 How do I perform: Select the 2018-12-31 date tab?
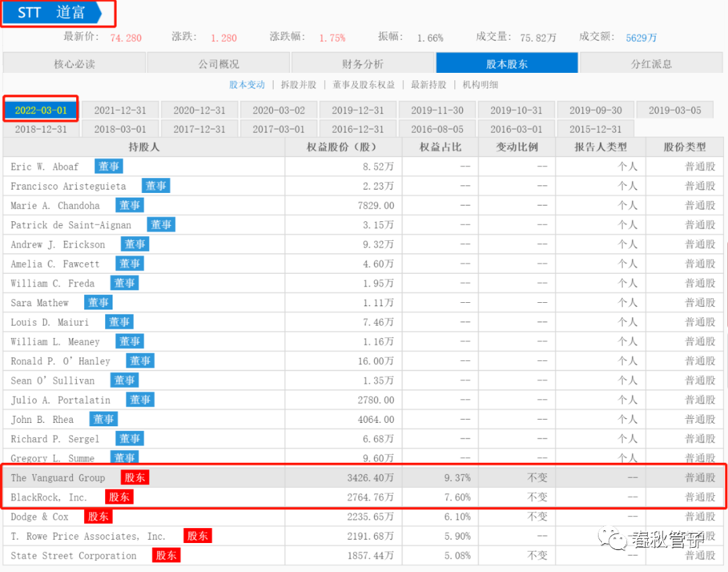click(x=41, y=129)
